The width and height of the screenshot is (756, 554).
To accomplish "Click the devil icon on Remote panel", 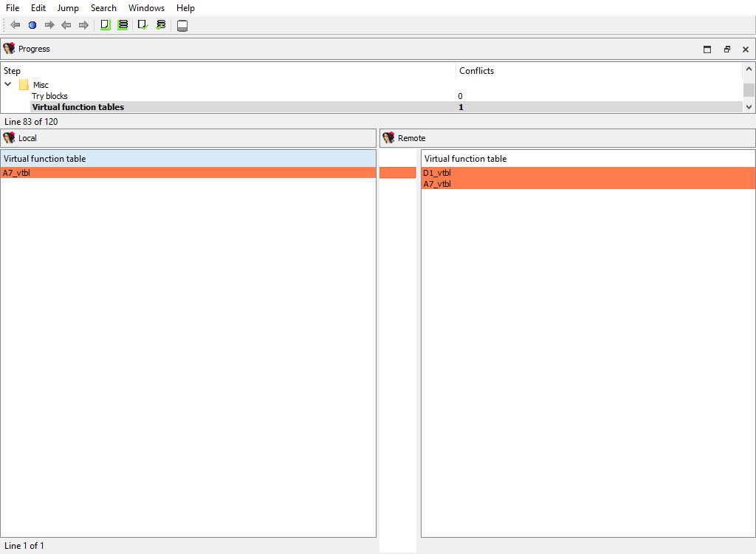I will tap(388, 137).
